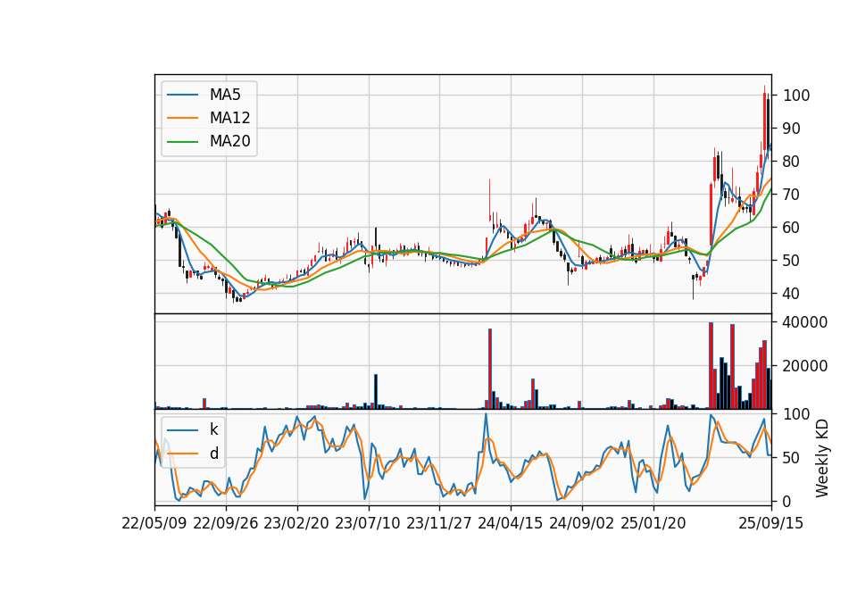
Task: Click the 0 tick on the KD axis
Action: [x=787, y=501]
